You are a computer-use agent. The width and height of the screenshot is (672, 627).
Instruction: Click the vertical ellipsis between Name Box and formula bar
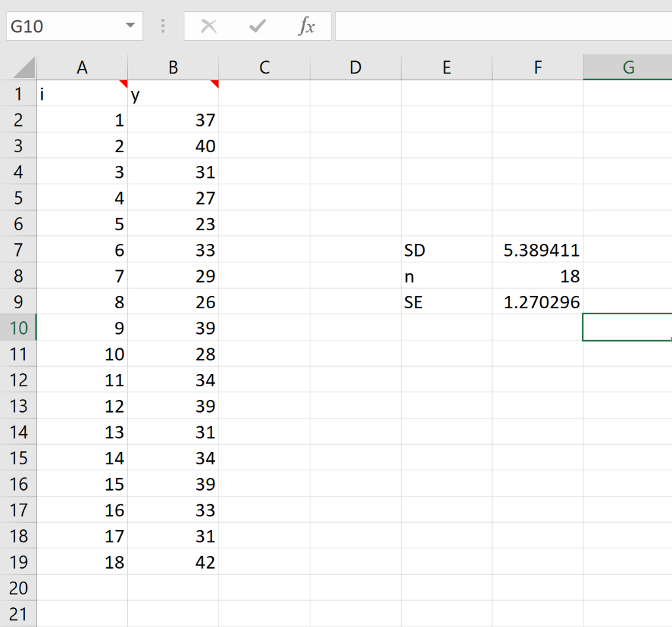point(162,26)
